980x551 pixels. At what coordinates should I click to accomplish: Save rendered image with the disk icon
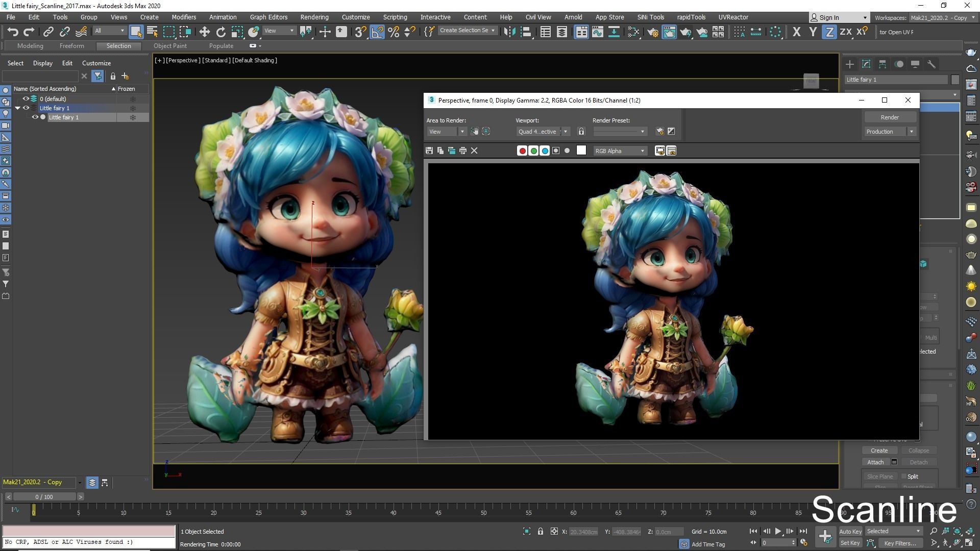point(429,151)
